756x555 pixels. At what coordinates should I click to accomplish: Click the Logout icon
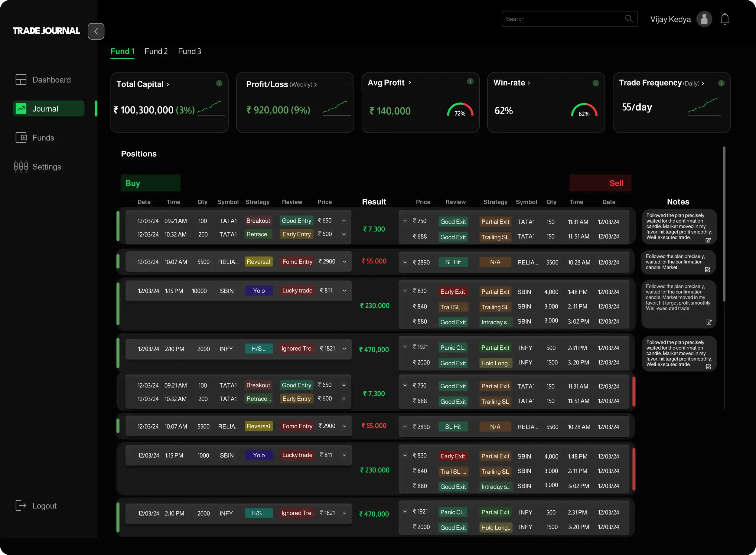[21, 506]
